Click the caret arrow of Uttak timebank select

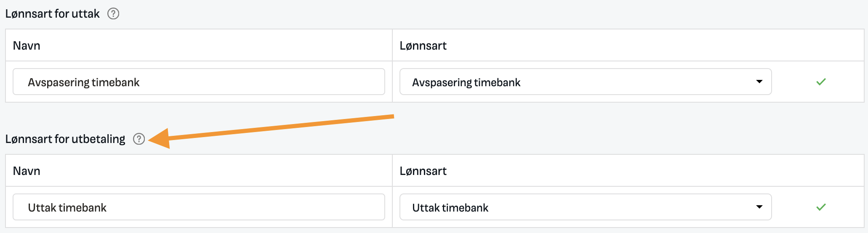click(x=759, y=207)
